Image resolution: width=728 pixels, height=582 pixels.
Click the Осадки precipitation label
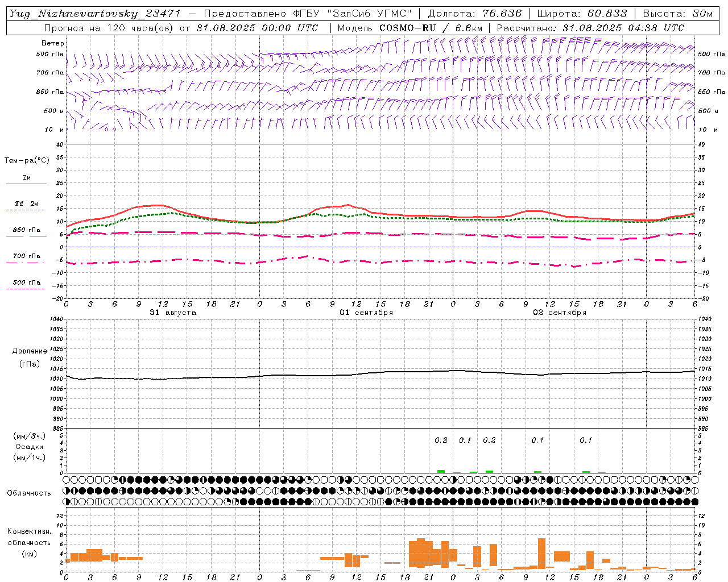point(30,447)
